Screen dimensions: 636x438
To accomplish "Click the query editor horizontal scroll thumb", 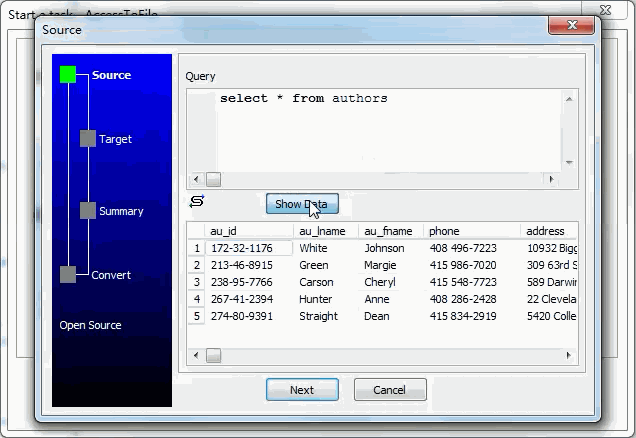I will (x=213, y=179).
